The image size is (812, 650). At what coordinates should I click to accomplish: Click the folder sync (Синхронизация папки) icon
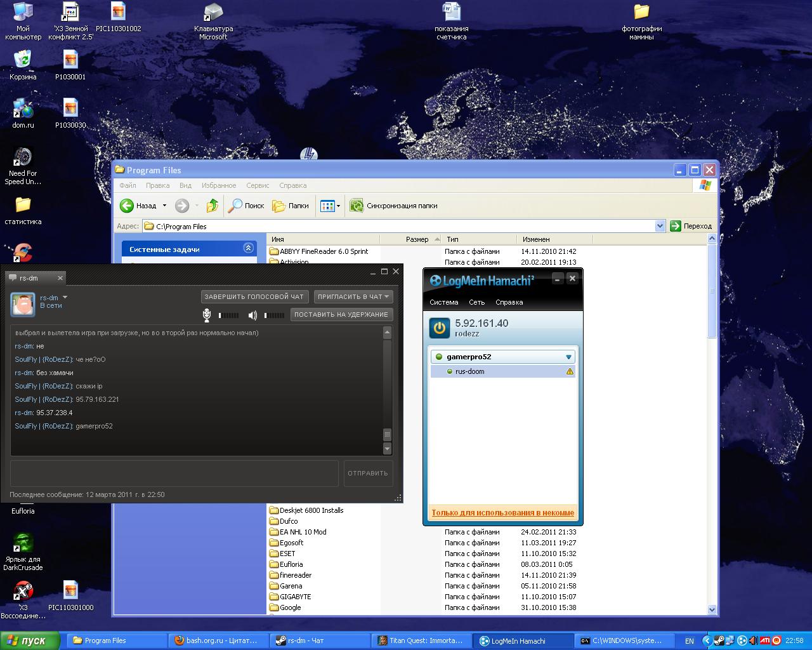point(357,206)
